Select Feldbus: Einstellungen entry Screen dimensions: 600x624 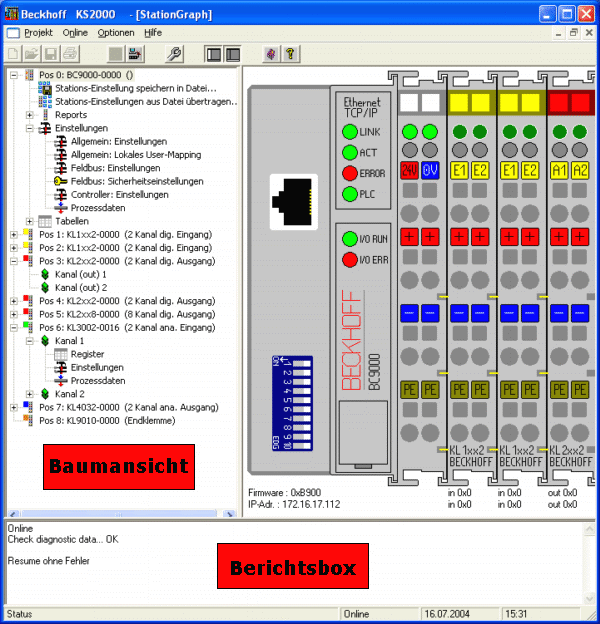(x=115, y=168)
